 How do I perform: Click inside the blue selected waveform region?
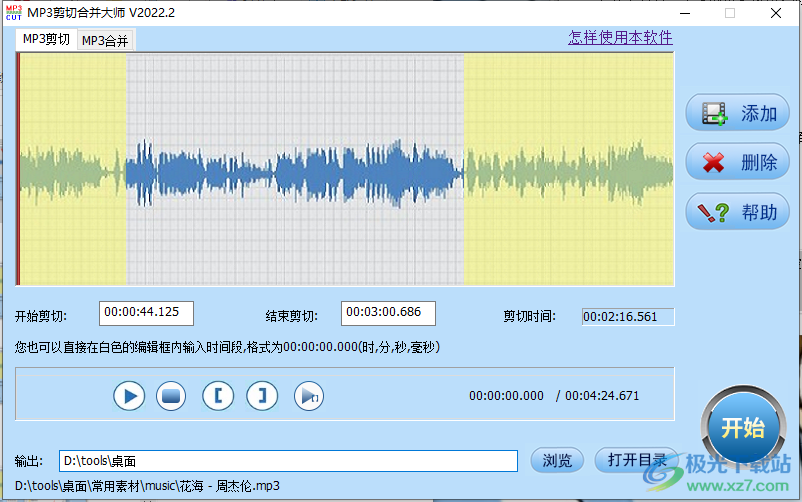pyautogui.click(x=295, y=170)
